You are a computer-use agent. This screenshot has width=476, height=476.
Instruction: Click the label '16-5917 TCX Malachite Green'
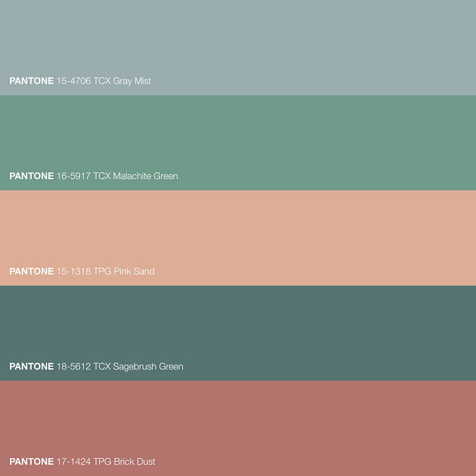[x=117, y=176]
